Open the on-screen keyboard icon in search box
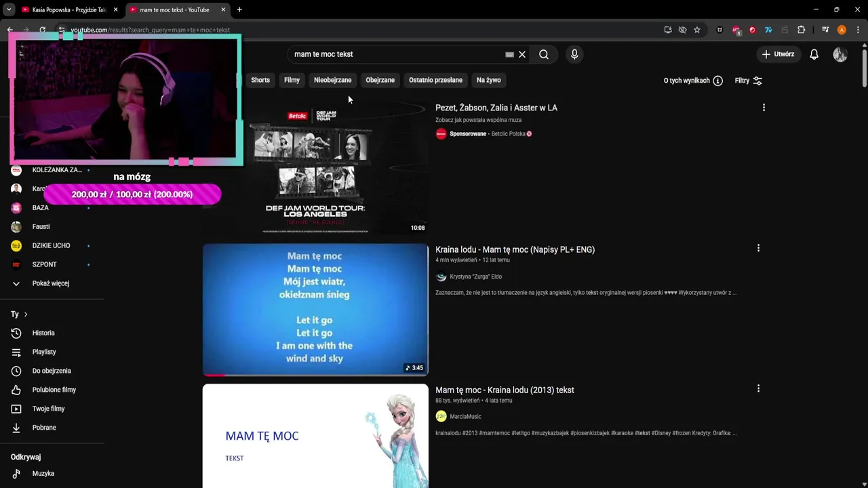The width and height of the screenshot is (868, 488). coord(509,54)
